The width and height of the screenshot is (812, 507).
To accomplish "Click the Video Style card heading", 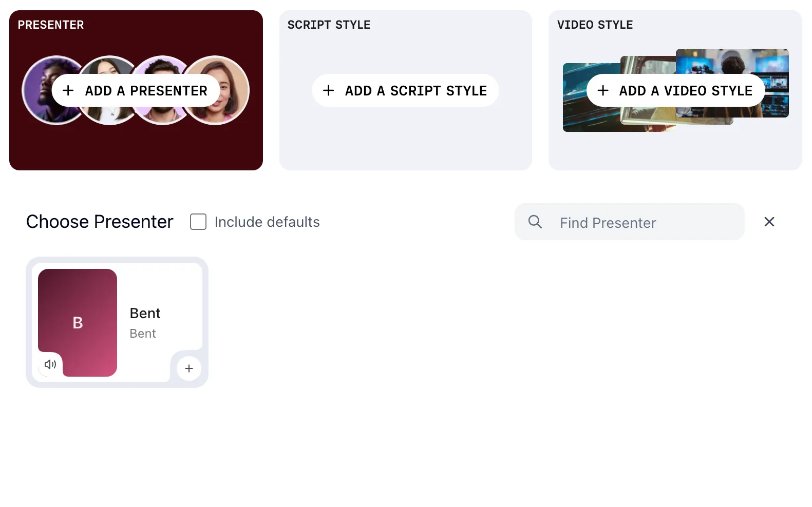I will [x=595, y=25].
